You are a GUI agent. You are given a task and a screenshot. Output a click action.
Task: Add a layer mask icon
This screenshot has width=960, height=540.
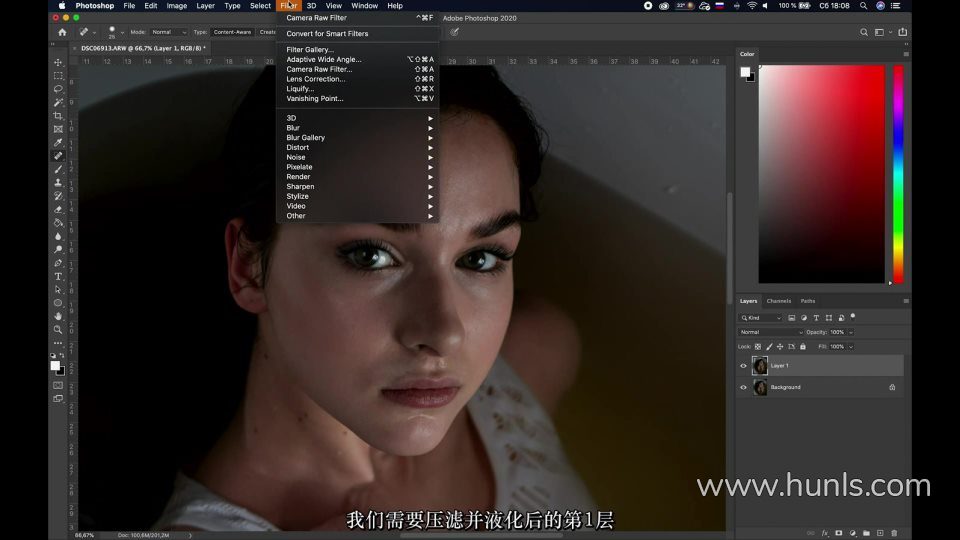(x=839, y=533)
